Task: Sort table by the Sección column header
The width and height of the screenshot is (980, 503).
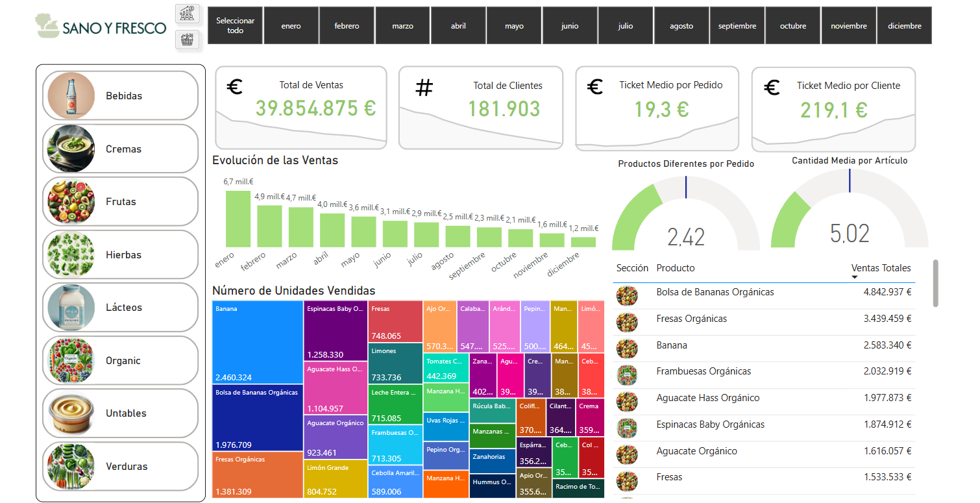Action: (x=631, y=268)
